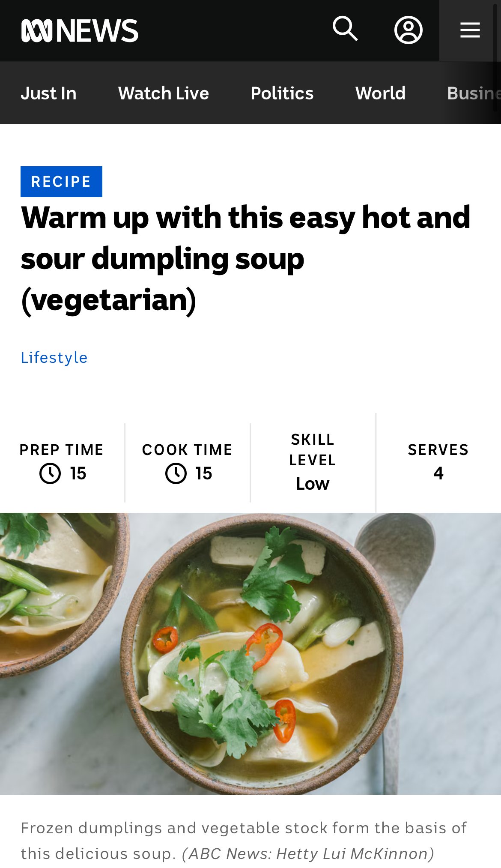Open the search magnifier icon
The height and width of the screenshot is (868, 501).
345,29
